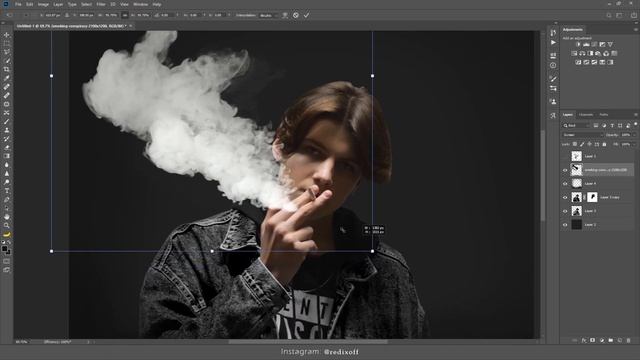Click the Layer 2 thumbnail
This screenshot has width=640, height=360.
[x=576, y=224]
